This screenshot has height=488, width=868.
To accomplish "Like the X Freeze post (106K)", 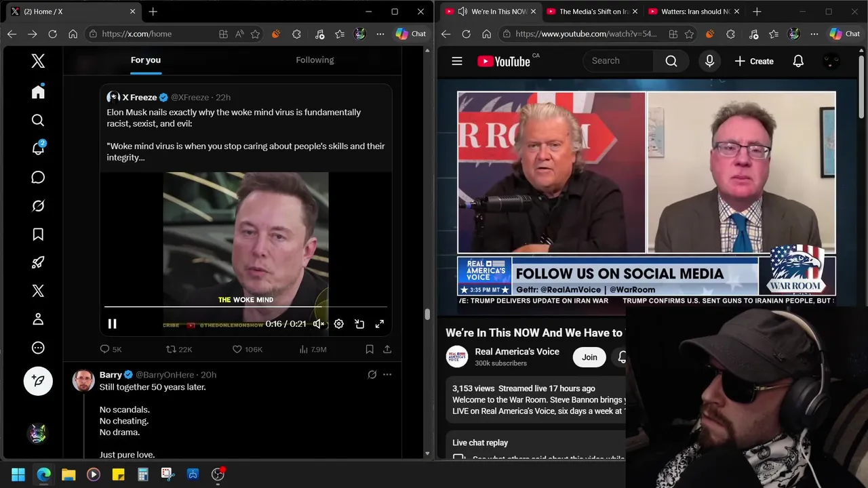I will click(248, 349).
